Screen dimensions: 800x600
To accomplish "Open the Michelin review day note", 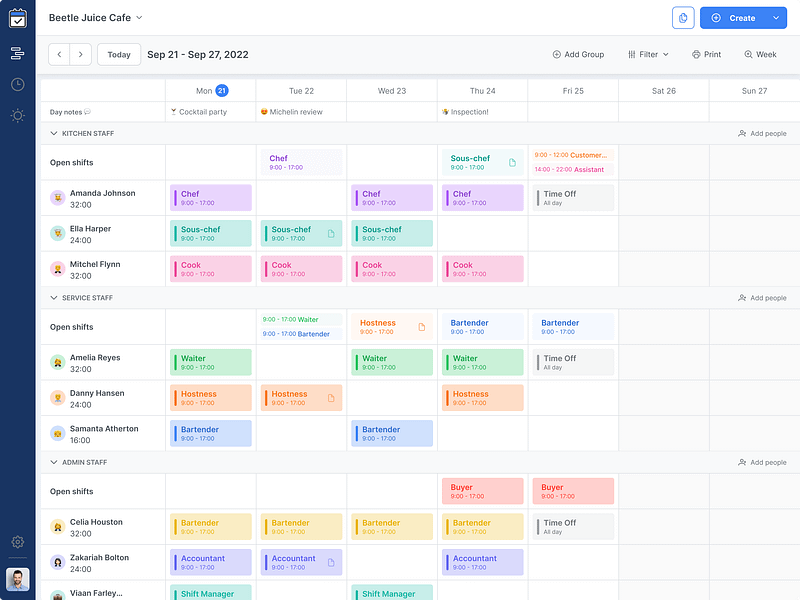I will 291,112.
